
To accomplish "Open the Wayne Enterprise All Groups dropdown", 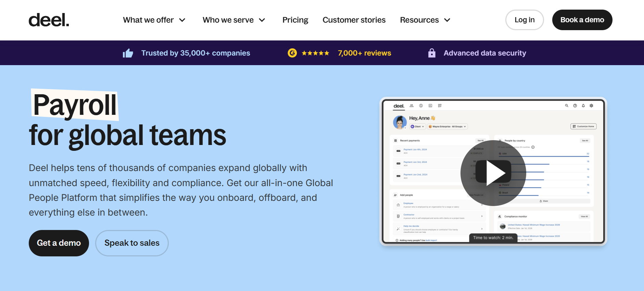I will [x=447, y=126].
